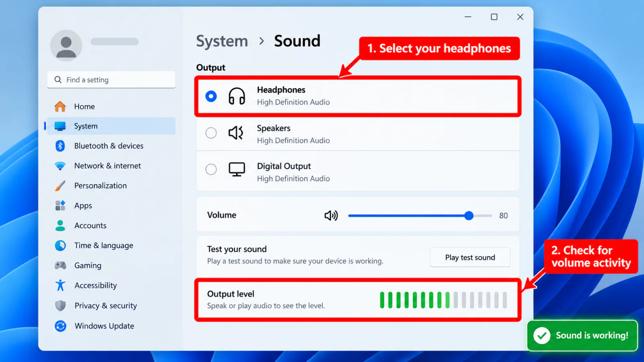Click the Accessibility figure icon
Viewport: 644px width, 362px height.
[x=60, y=285]
